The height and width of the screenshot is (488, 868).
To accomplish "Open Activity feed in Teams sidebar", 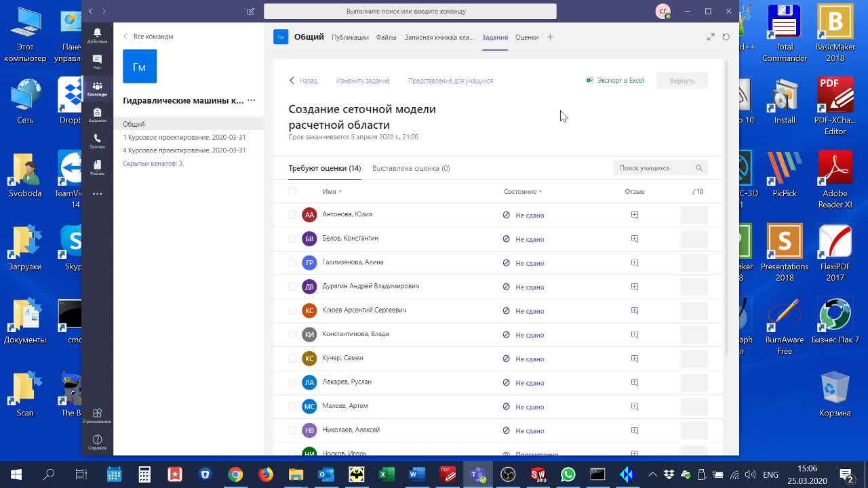I will (x=97, y=36).
